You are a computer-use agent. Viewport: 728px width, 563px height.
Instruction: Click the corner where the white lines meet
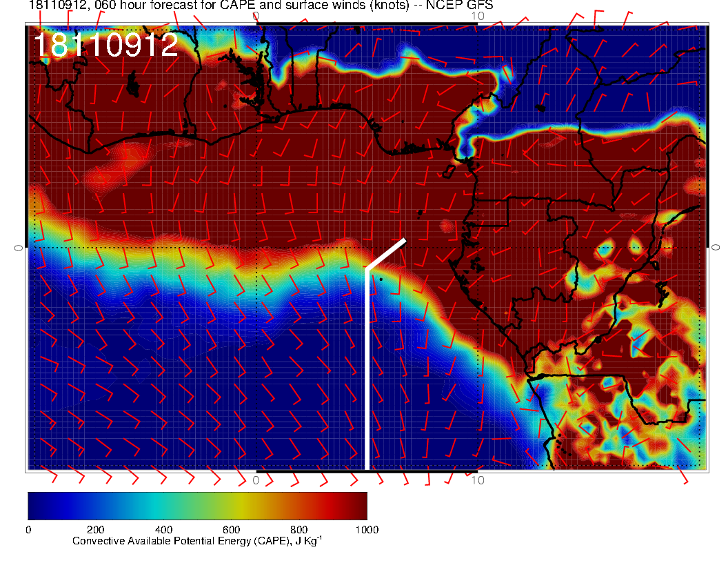[x=367, y=269]
